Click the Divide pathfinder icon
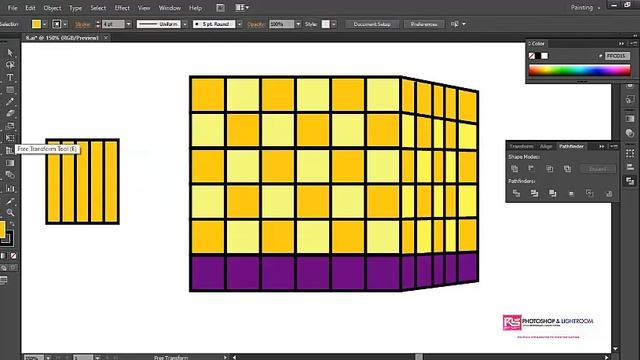This screenshot has height=360, width=640. (x=516, y=193)
